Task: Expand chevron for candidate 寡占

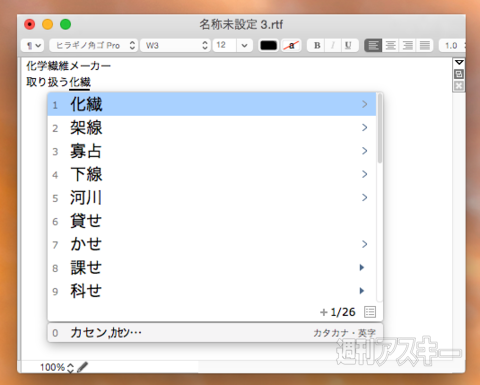Action: coord(365,151)
